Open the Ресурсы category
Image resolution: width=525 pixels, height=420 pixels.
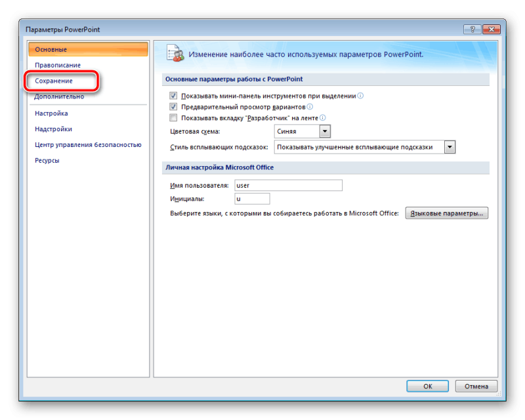tap(47, 160)
